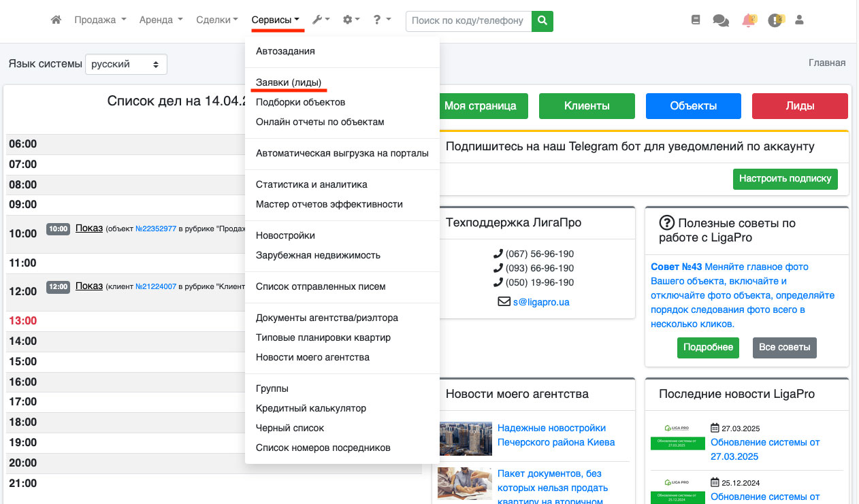Open the s@ligapro.ua email link
This screenshot has height=504, width=859.
click(541, 301)
